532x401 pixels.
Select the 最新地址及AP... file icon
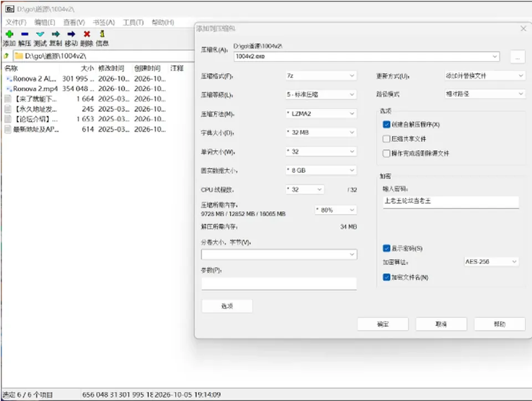point(8,129)
